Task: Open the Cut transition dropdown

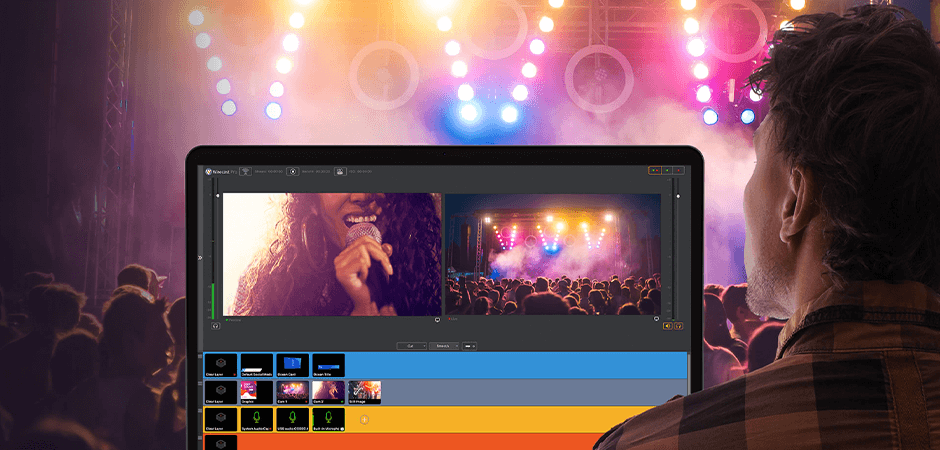Action: (412, 346)
